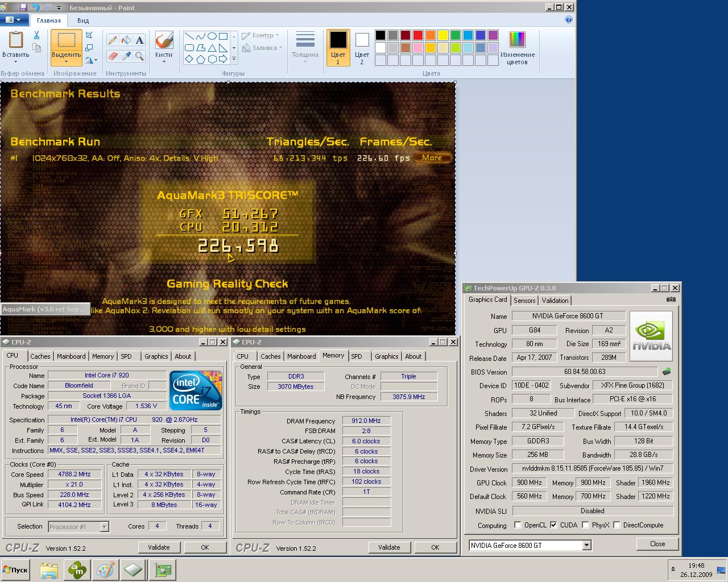Click GPU-Z BIOS save chip icon
This screenshot has width=728, height=582.
pyautogui.click(x=666, y=372)
